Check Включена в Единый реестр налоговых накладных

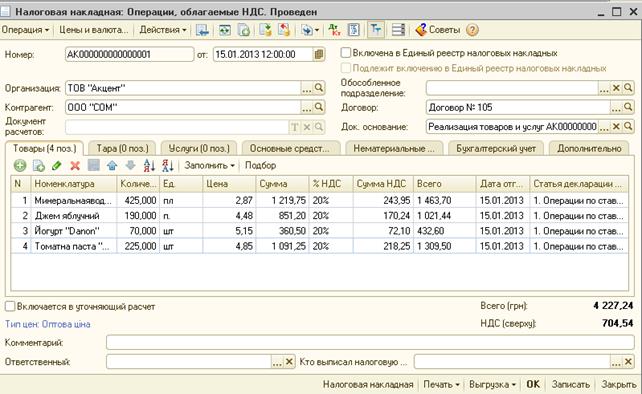(x=346, y=53)
